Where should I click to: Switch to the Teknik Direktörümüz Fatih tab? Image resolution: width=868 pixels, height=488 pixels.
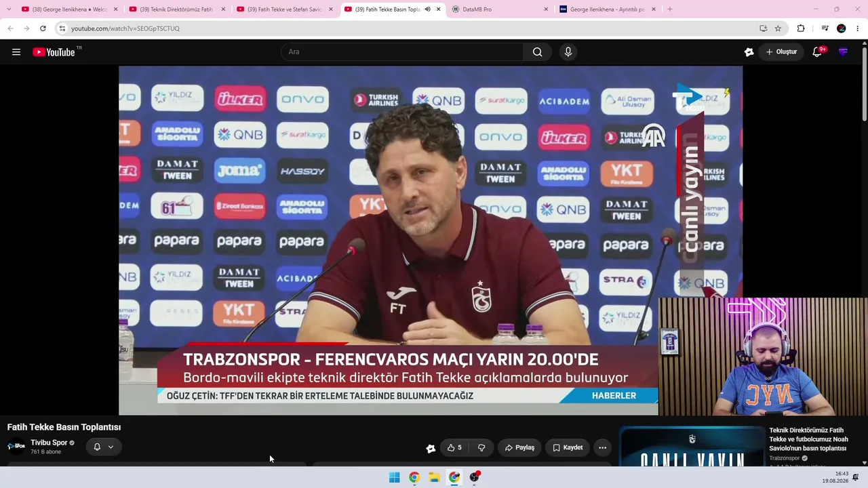[177, 9]
